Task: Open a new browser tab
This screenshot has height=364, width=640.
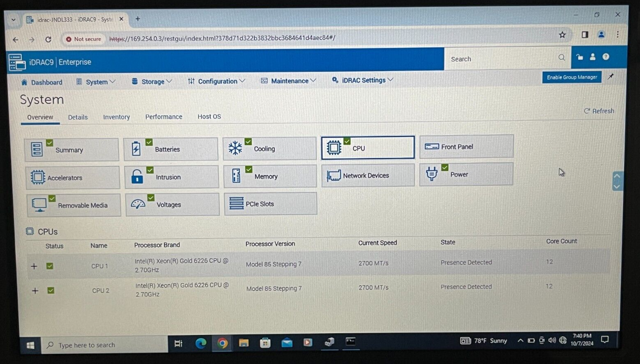Action: [138, 19]
